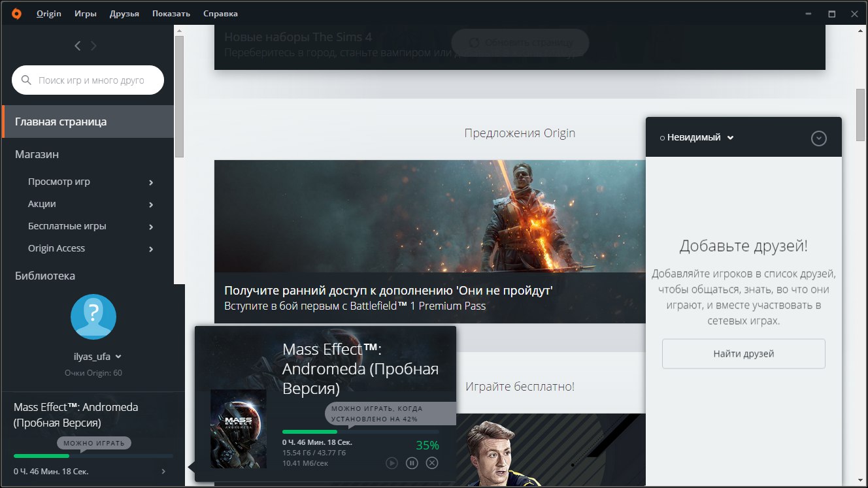Open the Библиотека section
This screenshot has height=488, width=868.
point(45,276)
